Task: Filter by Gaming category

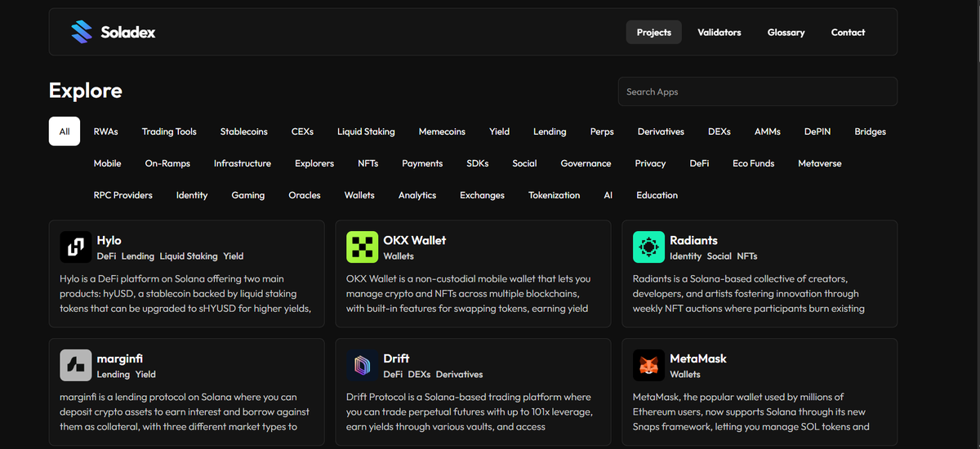Action: click(248, 195)
